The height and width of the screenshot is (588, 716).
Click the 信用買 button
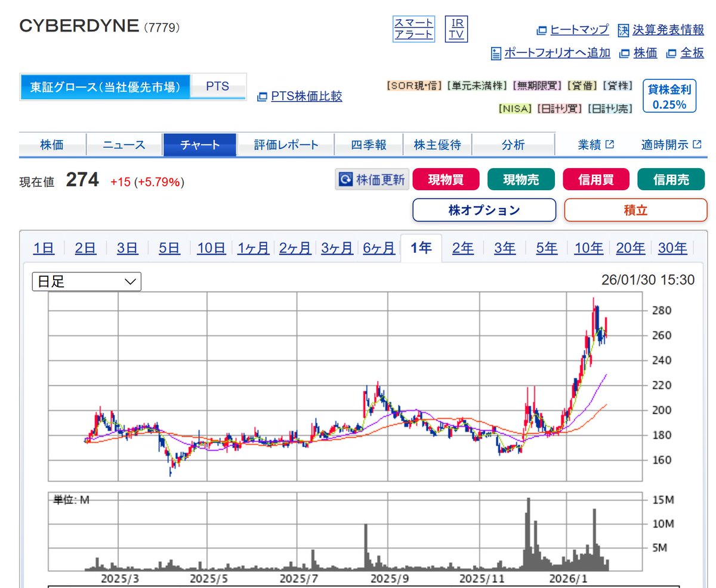pyautogui.click(x=596, y=180)
